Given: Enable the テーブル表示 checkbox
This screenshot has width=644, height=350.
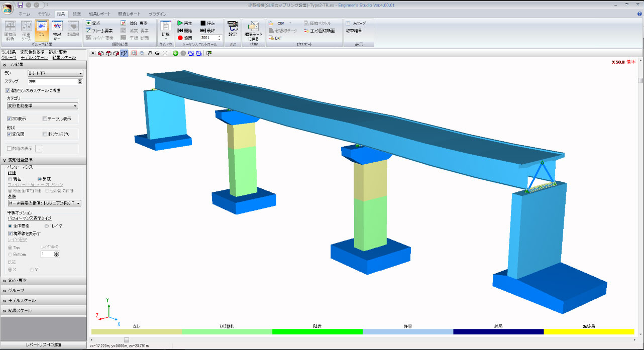Looking at the screenshot, I should pyautogui.click(x=45, y=119).
